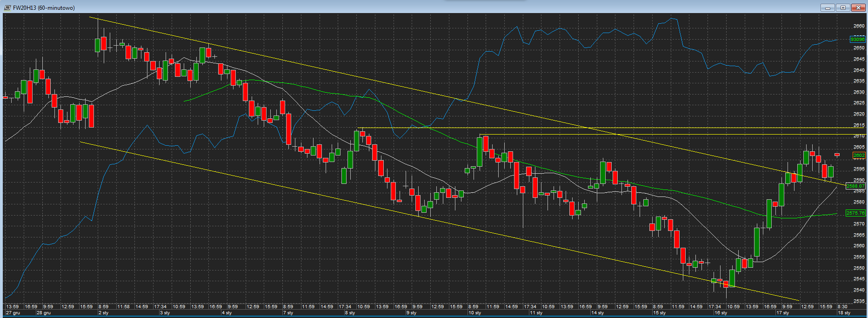Click the 18 sty date label
868x318 pixels.
[844, 313]
